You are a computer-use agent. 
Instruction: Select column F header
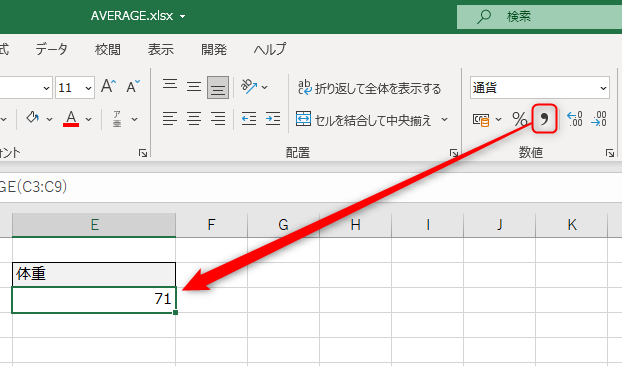pyautogui.click(x=211, y=225)
